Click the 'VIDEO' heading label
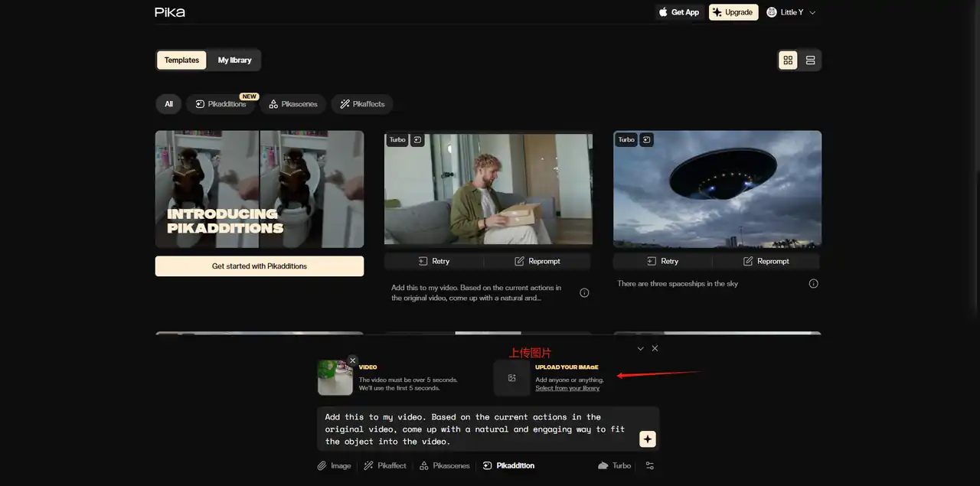980x486 pixels. 368,367
